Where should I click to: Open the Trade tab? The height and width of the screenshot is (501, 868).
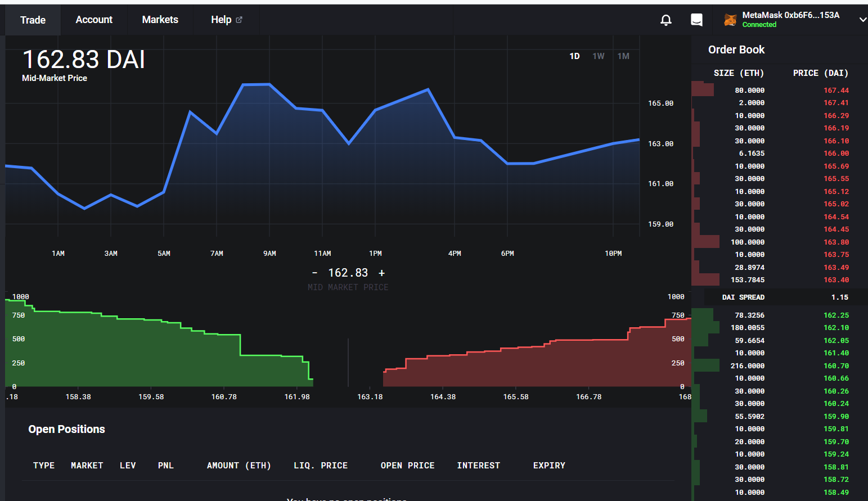33,20
